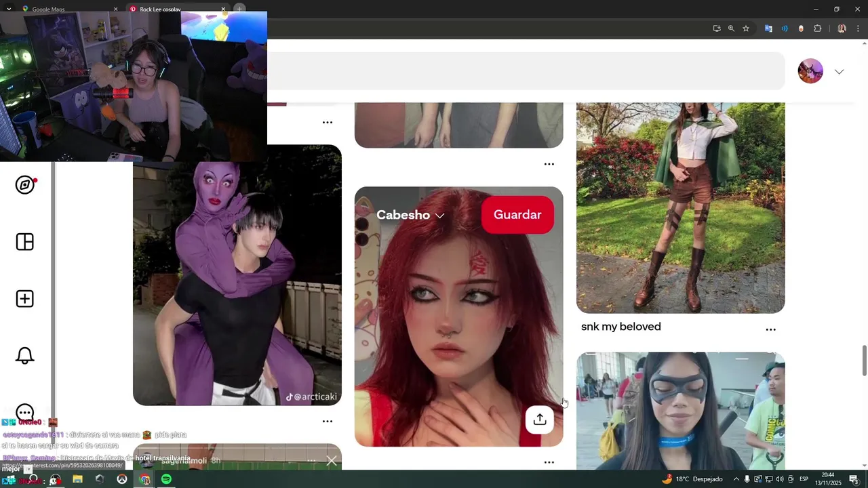Open the Extensions puzzle icon
868x488 pixels.
(818, 28)
